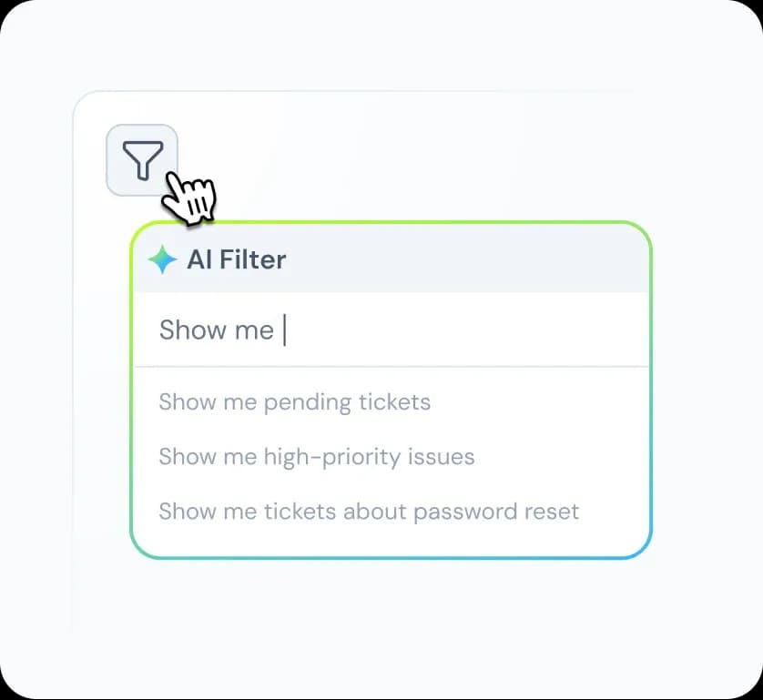Collapse the AI Filter dropdown using funnel button
The width and height of the screenshot is (763, 700).
click(142, 160)
